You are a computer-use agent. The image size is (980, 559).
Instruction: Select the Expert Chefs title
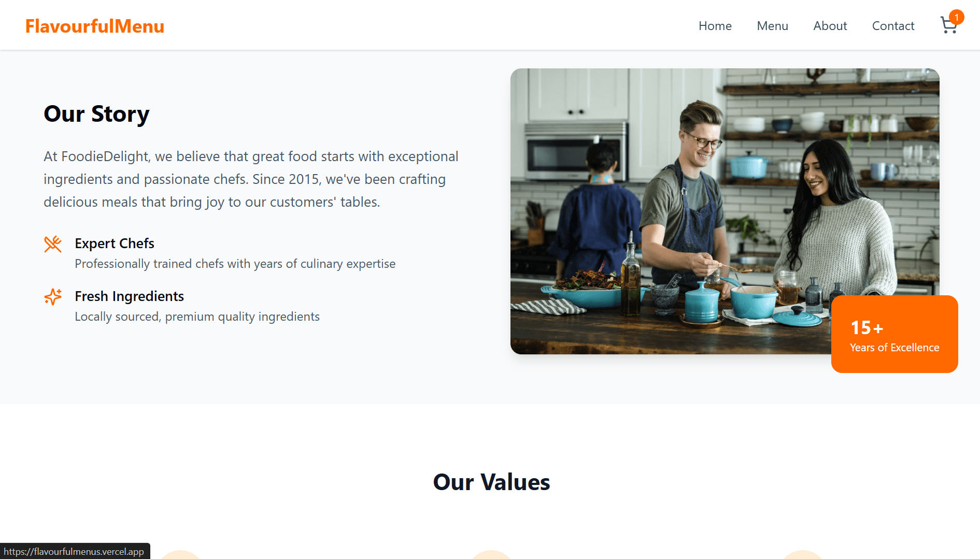(115, 243)
